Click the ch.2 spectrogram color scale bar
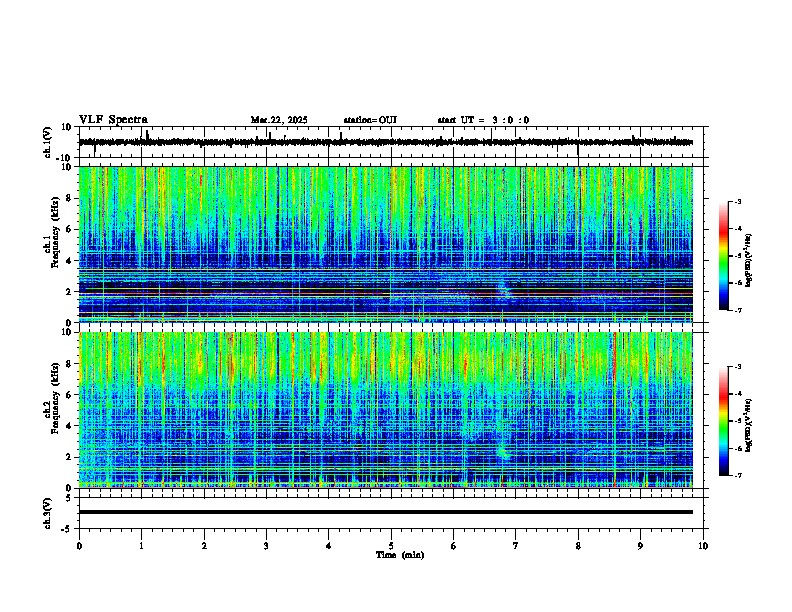792x612 pixels. [724, 421]
